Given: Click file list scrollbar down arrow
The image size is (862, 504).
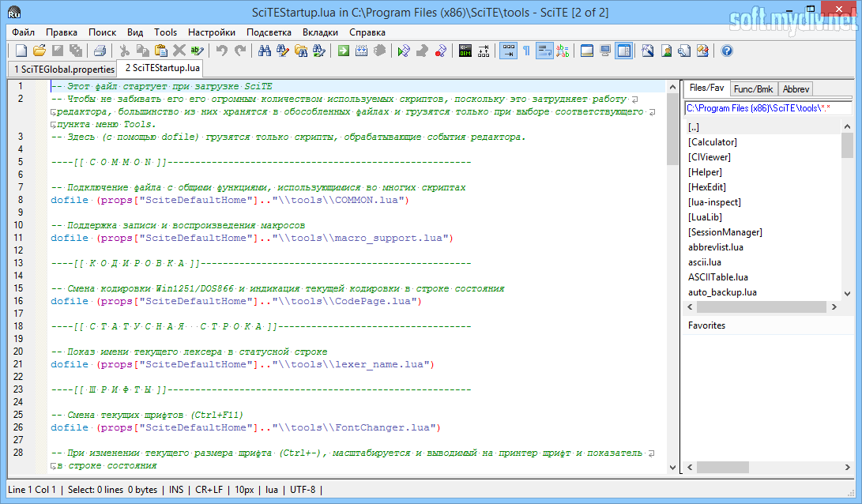Looking at the screenshot, I should (847, 294).
